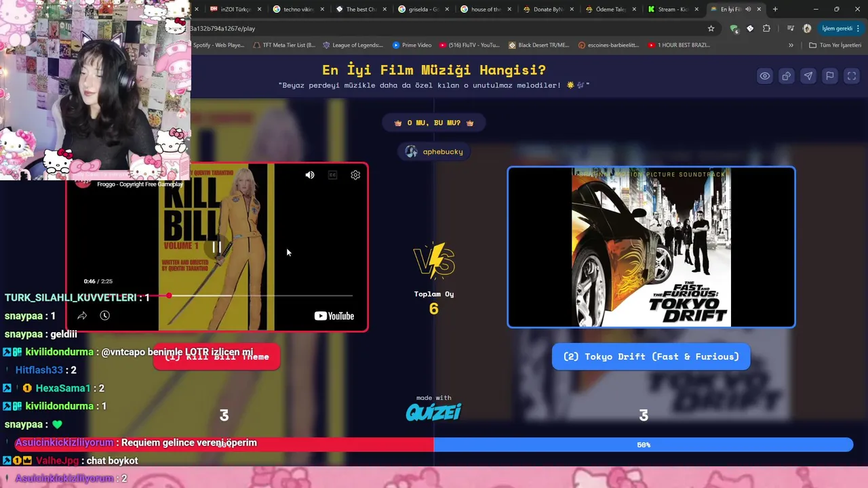Screen dimensions: 868x488
Task: Bookmark this page with the star icon
Action: [711, 28]
